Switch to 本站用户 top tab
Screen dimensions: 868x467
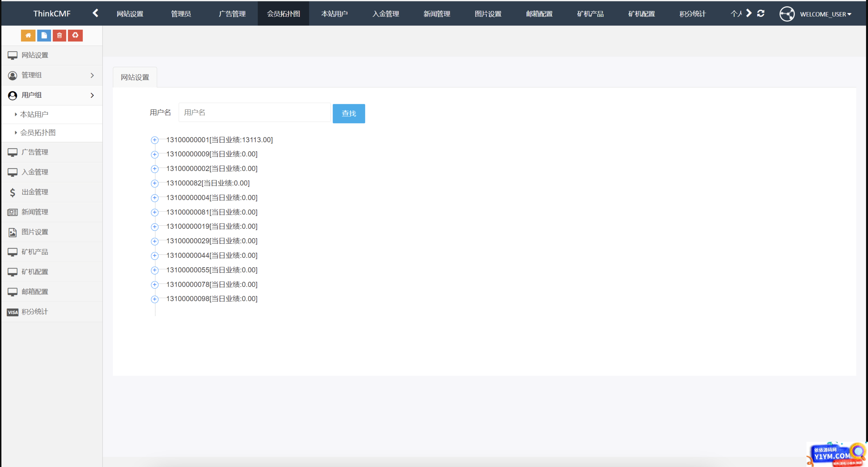(x=335, y=14)
